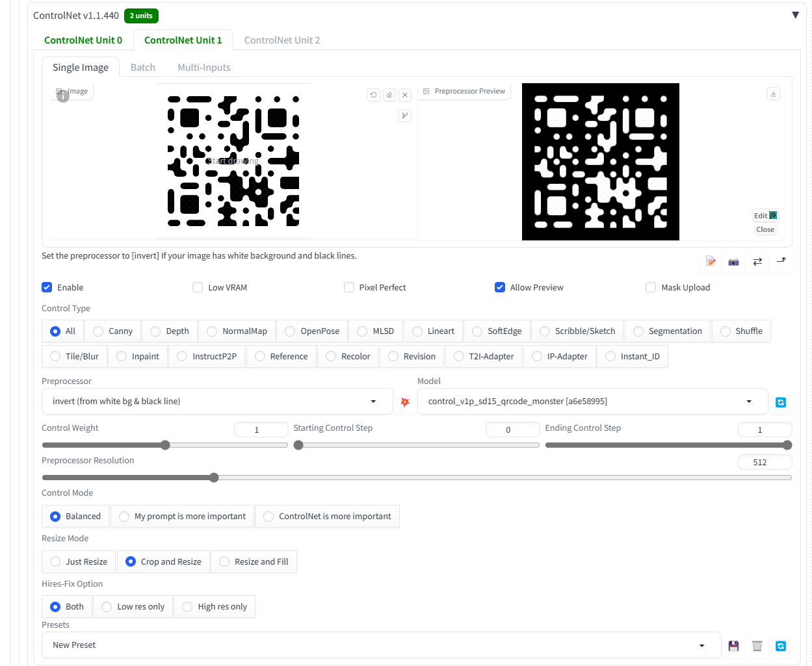Switch to ControlNet Unit 0 tab
This screenshot has width=812, height=666.
pyautogui.click(x=83, y=40)
